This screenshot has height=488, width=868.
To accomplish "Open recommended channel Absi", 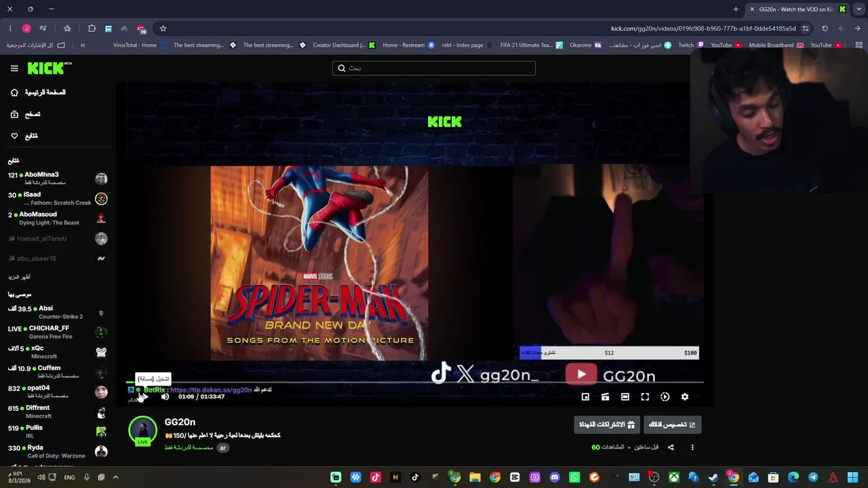I will coord(57,312).
